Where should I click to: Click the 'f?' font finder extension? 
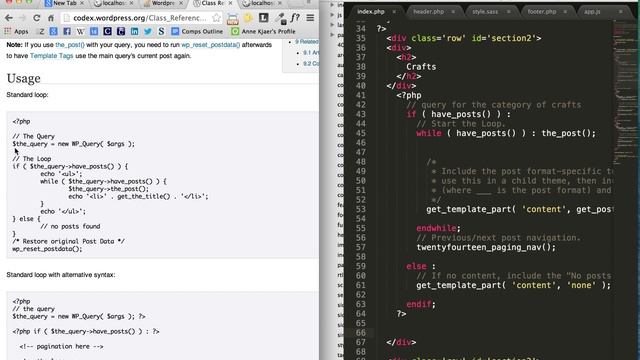click(295, 18)
